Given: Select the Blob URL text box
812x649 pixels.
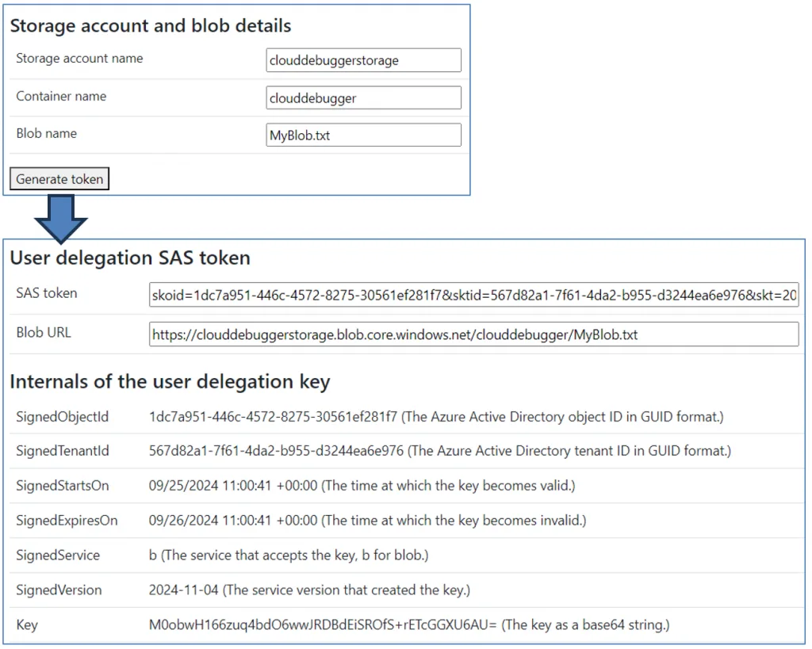Looking at the screenshot, I should click(474, 334).
